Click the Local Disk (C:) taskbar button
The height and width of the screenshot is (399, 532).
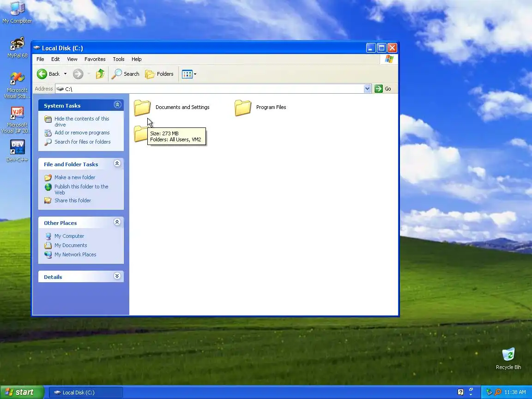click(85, 393)
